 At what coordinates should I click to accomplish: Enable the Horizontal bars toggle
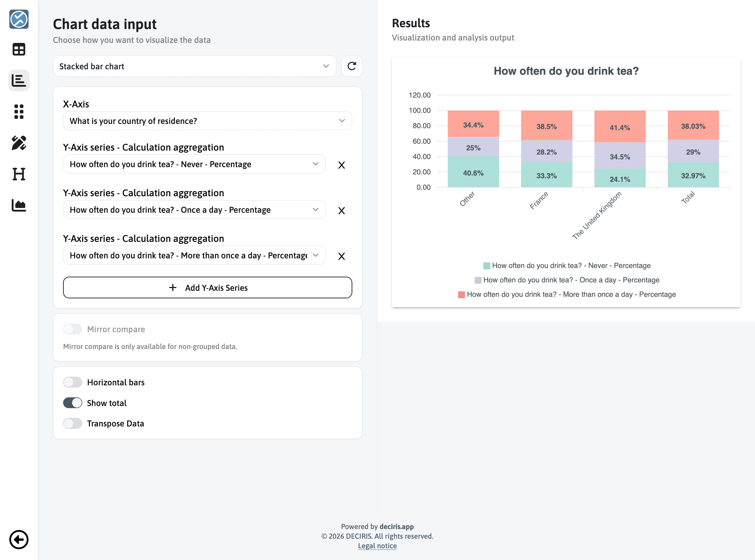[x=73, y=382]
